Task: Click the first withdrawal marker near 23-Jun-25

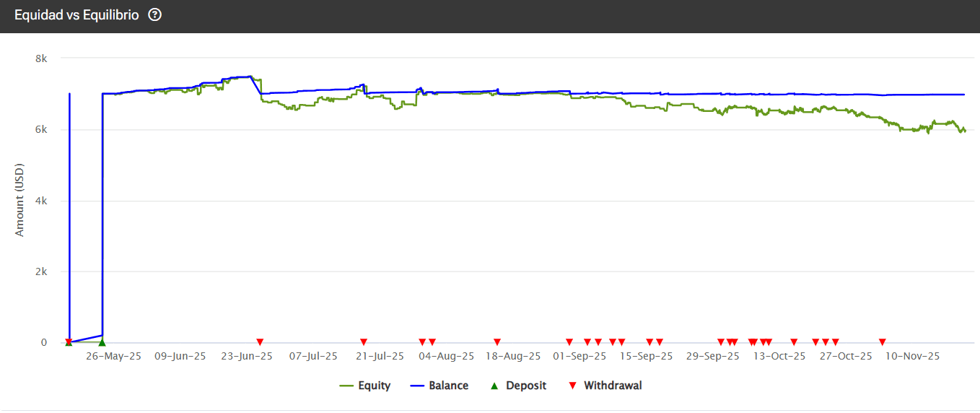Action: (260, 342)
